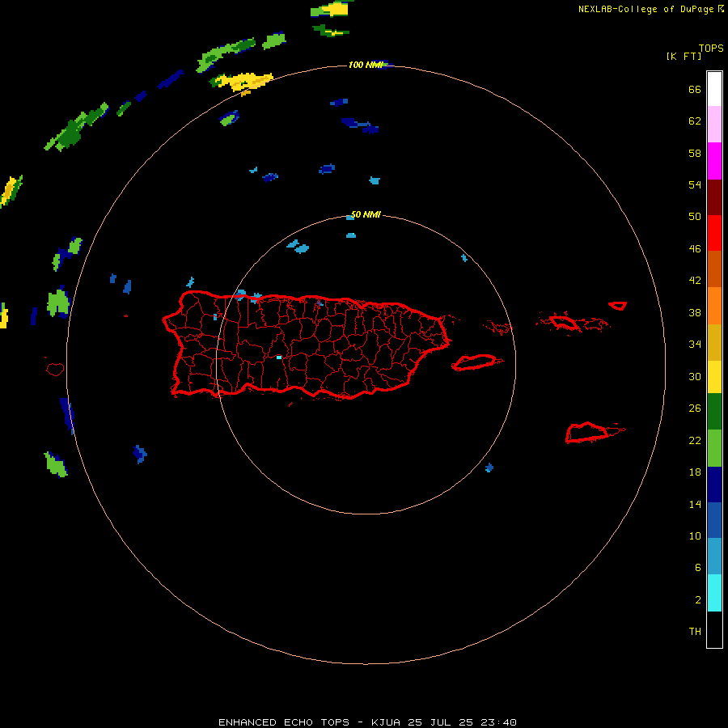The width and height of the screenshot is (728, 728).
Task: Click the "46" legend value
Action: coord(695,249)
